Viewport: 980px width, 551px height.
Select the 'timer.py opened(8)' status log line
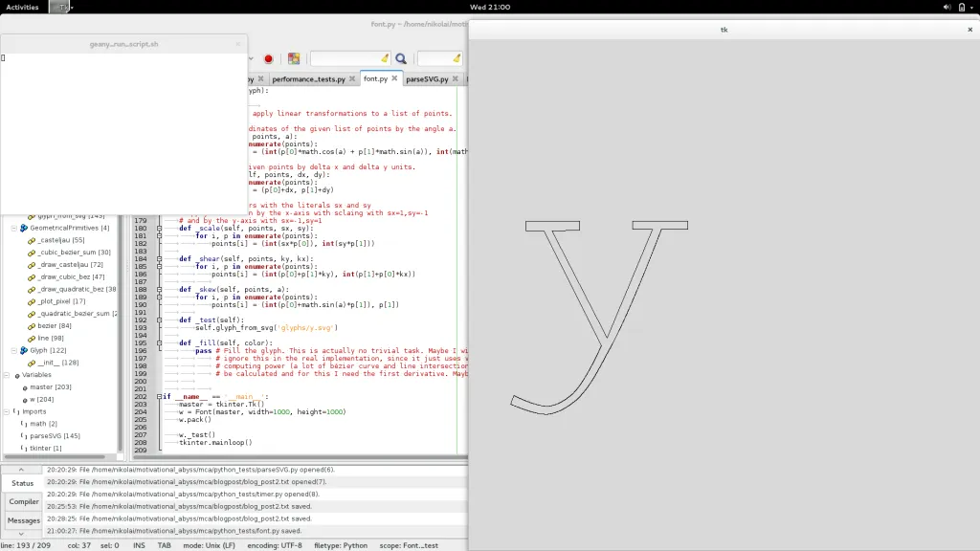tap(255, 495)
